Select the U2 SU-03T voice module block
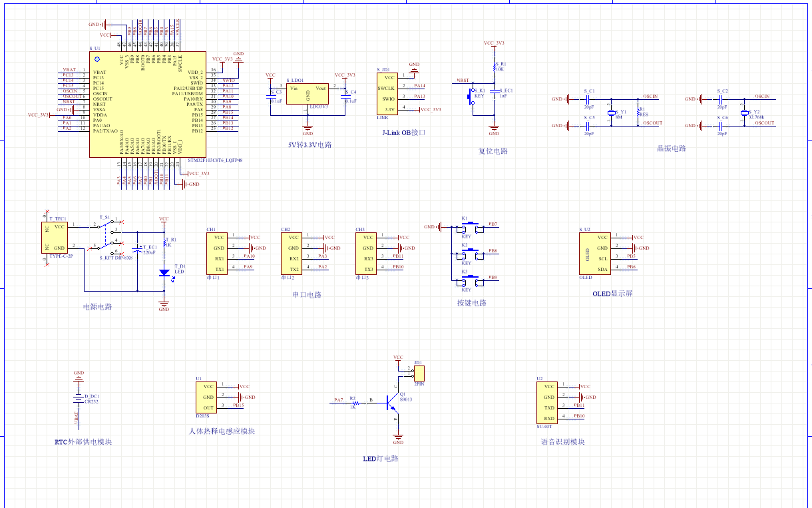The image size is (812, 508). [x=548, y=402]
